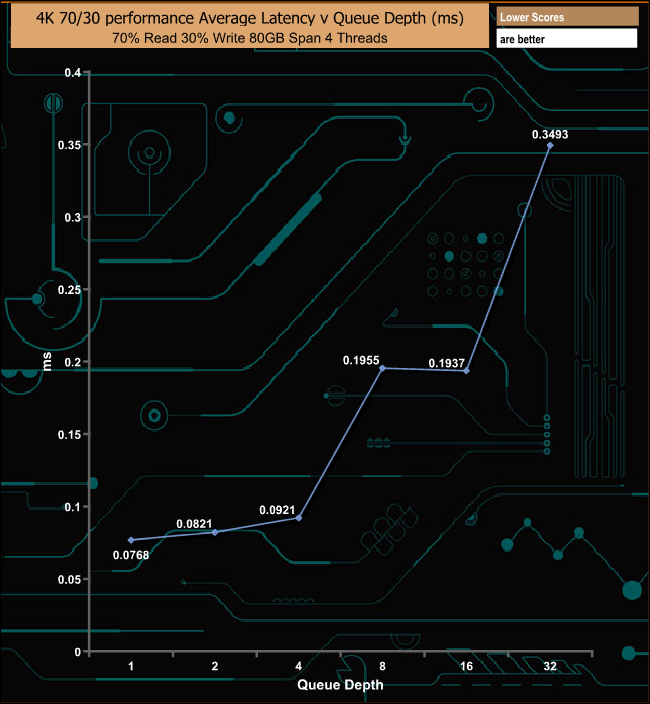This screenshot has height=704, width=650.
Task: Click the x-axis label 2
Action: pos(215,666)
